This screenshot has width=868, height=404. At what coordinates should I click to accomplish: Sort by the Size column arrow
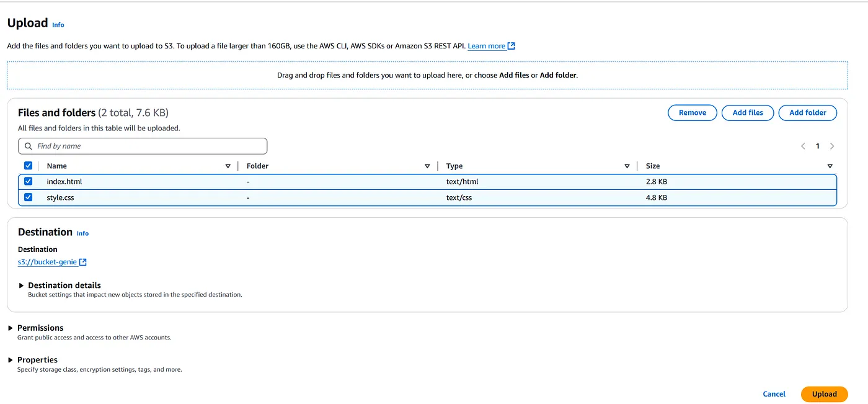(x=830, y=166)
